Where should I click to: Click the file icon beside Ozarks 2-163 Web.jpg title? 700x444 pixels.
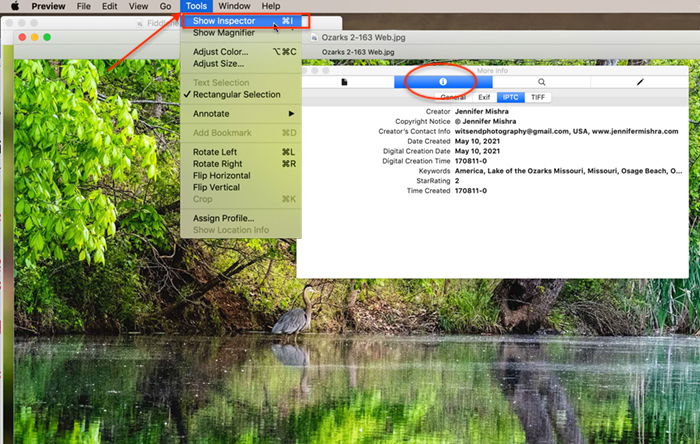(315, 38)
